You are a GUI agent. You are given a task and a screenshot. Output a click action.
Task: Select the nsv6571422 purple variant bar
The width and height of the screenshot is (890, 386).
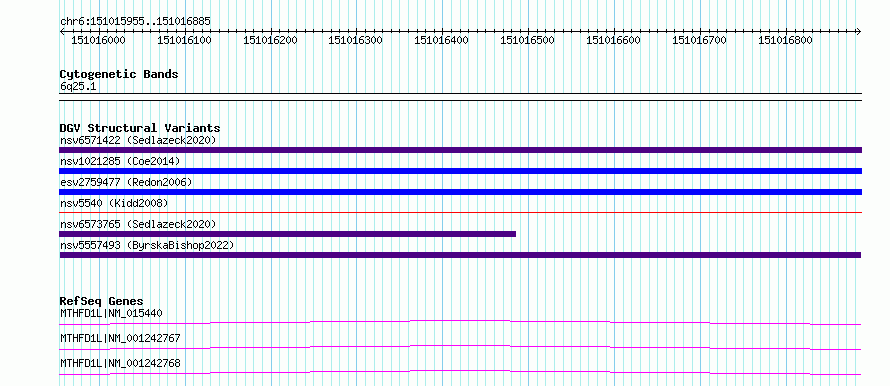pyautogui.click(x=460, y=150)
